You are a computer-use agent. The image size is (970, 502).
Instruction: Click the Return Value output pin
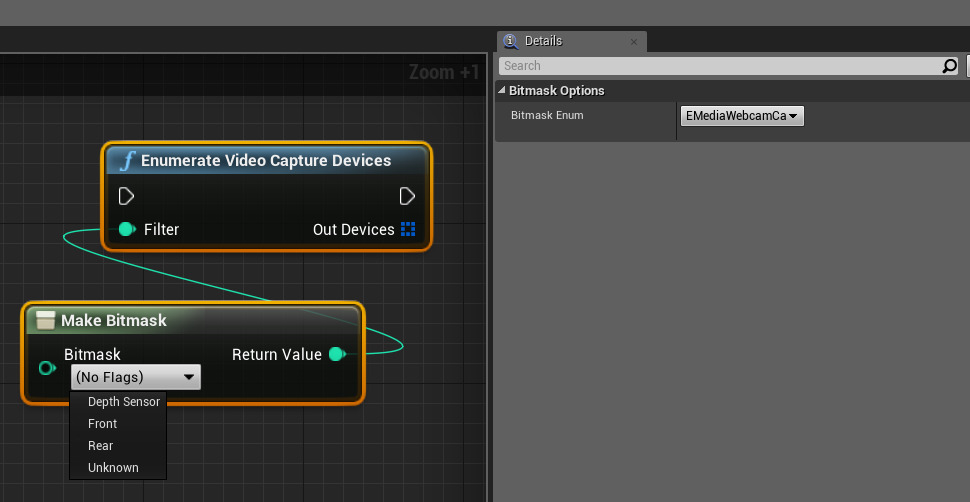(x=337, y=354)
